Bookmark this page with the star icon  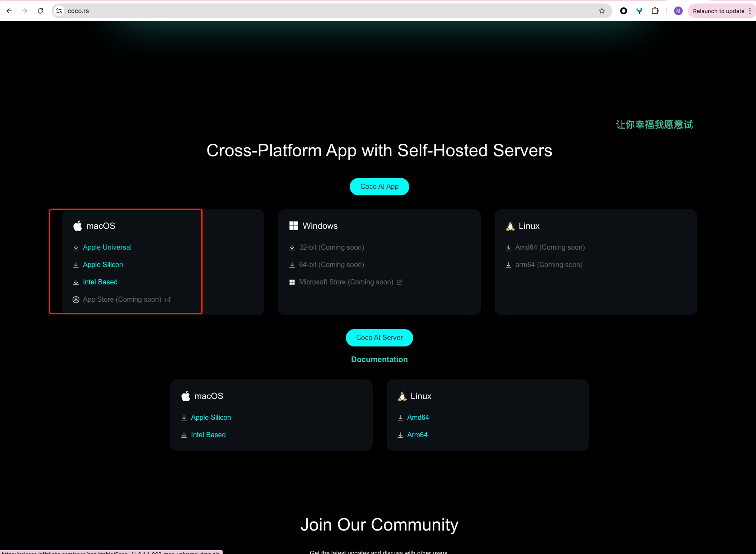tap(602, 11)
